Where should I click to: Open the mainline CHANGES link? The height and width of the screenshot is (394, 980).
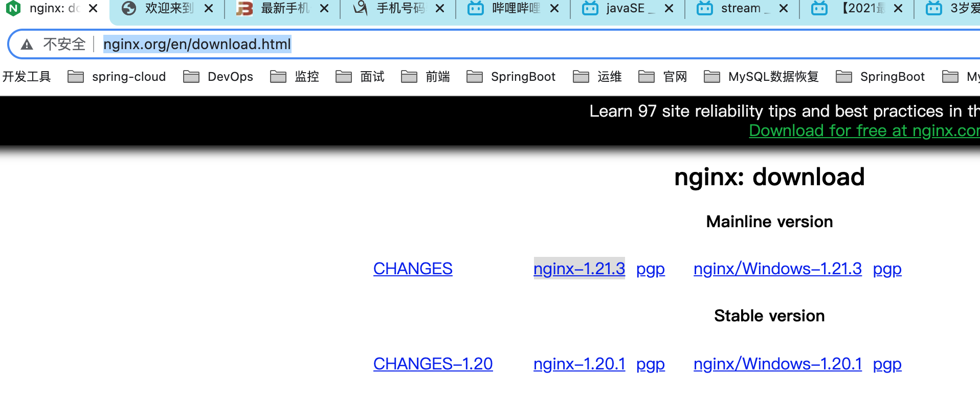tap(413, 269)
